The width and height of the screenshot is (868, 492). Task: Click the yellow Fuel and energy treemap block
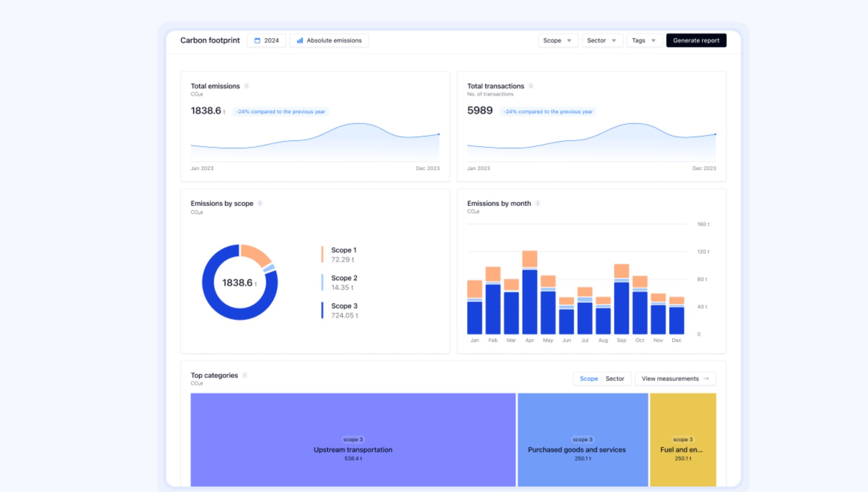683,440
